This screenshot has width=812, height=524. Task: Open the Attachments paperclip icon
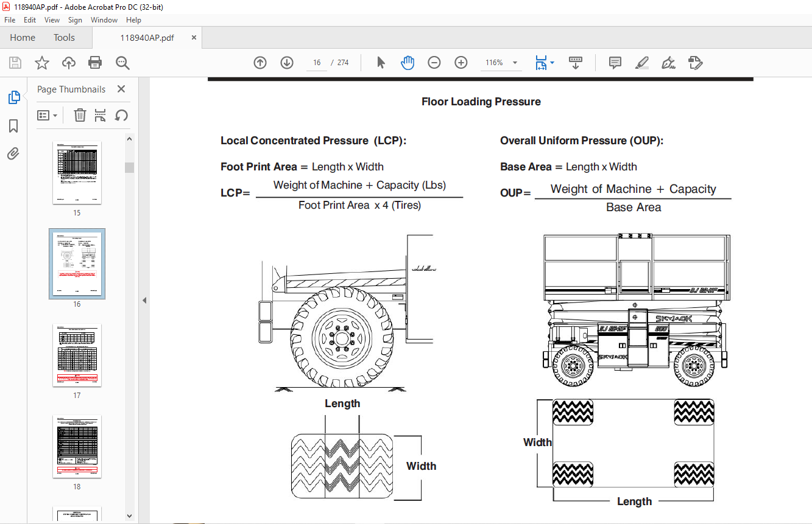pyautogui.click(x=13, y=153)
